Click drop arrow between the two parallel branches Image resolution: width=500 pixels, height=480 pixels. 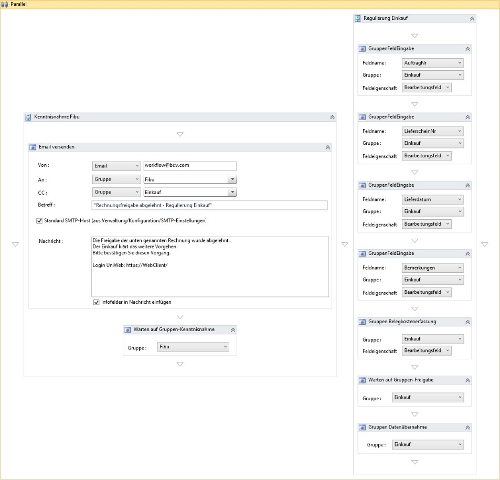(x=345, y=244)
